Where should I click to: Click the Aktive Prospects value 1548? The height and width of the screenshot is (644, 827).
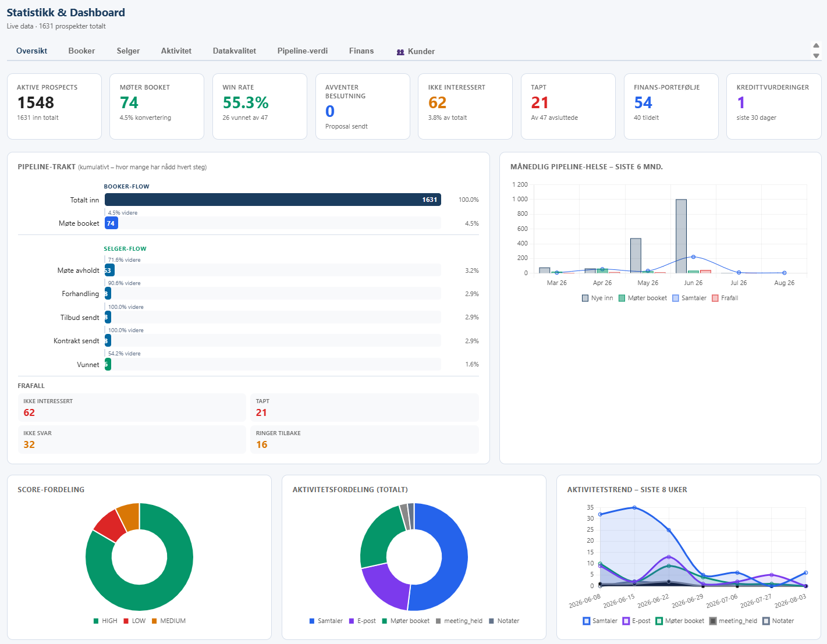[x=36, y=103]
